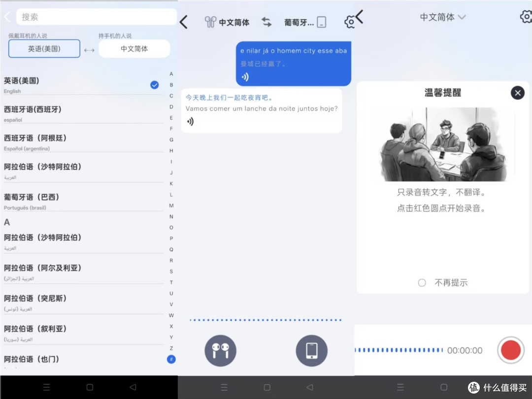The width and height of the screenshot is (532, 399).
Task: Choose 阿拉伯语（沙特阿拉伯） under section A
Action: (x=83, y=242)
